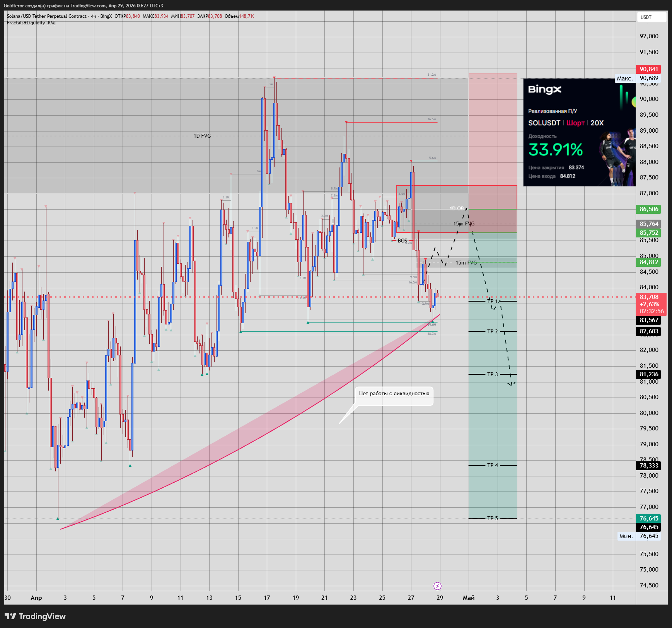Click the 78,333 price label
The width and height of the screenshot is (672, 628).
648,466
